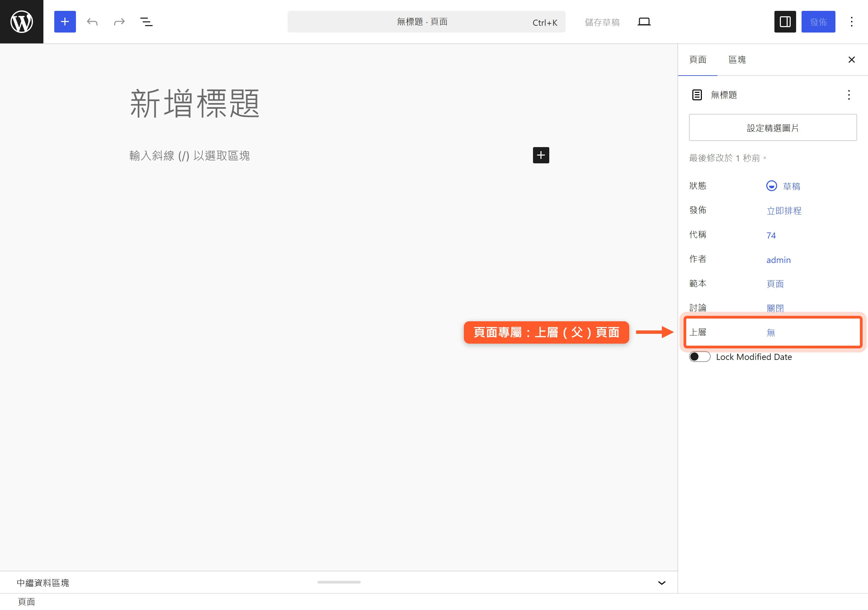868x610 pixels.
Task: Click the 最後修改於 1 秒前 text
Action: pos(728,158)
